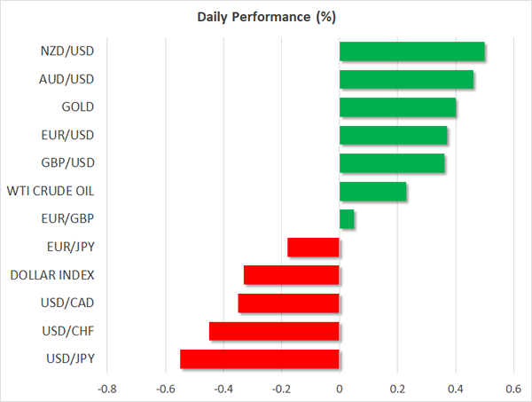Click the NZD/USD axis label
Image resolution: width=532 pixels, height=402 pixels.
coord(69,51)
